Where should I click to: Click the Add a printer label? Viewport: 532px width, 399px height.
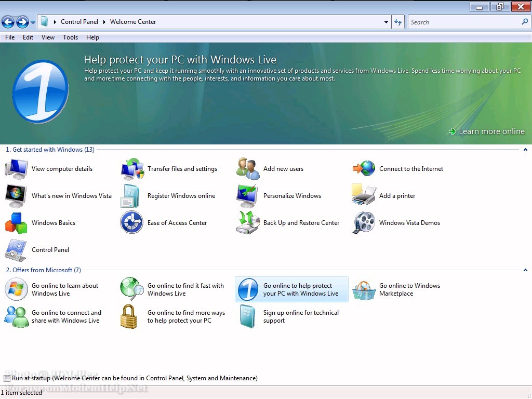397,196
